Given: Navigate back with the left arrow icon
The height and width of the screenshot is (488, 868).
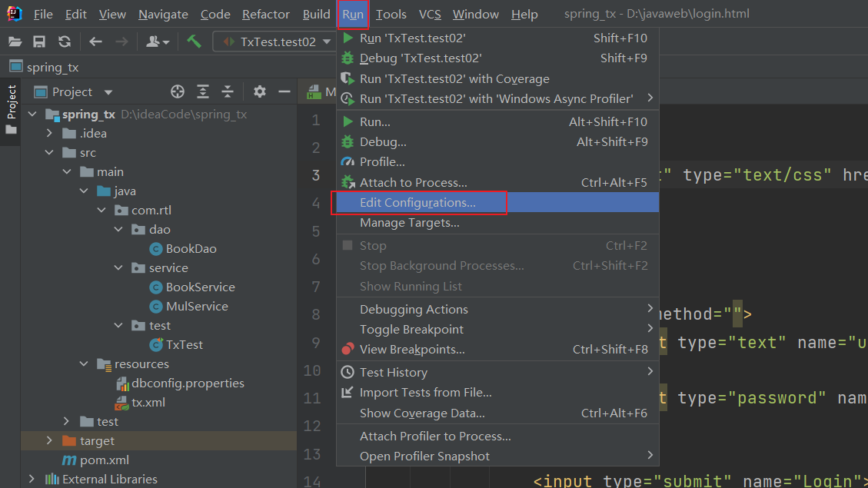Looking at the screenshot, I should click(96, 41).
